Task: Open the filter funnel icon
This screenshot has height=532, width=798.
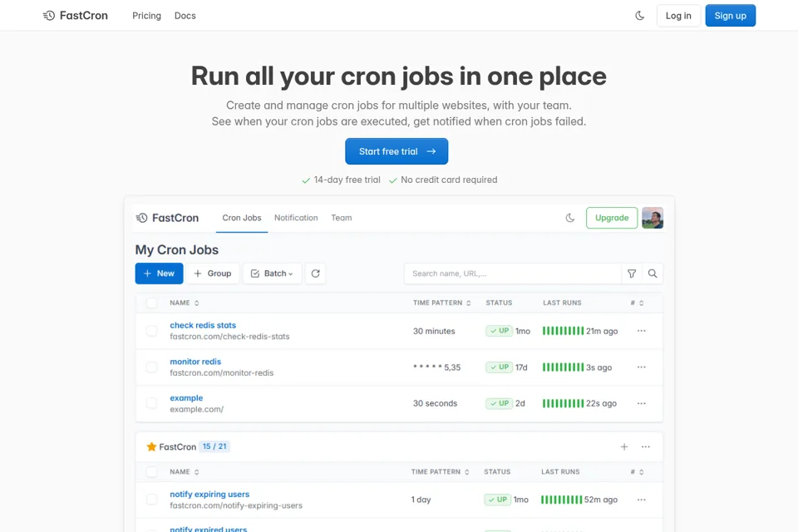Action: tap(632, 273)
